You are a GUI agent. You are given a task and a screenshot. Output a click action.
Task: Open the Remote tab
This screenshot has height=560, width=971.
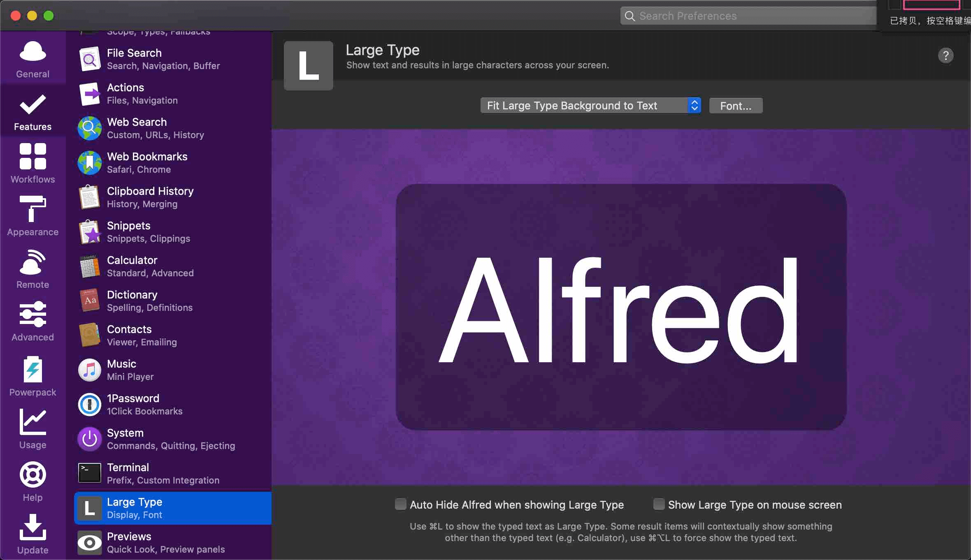click(33, 268)
